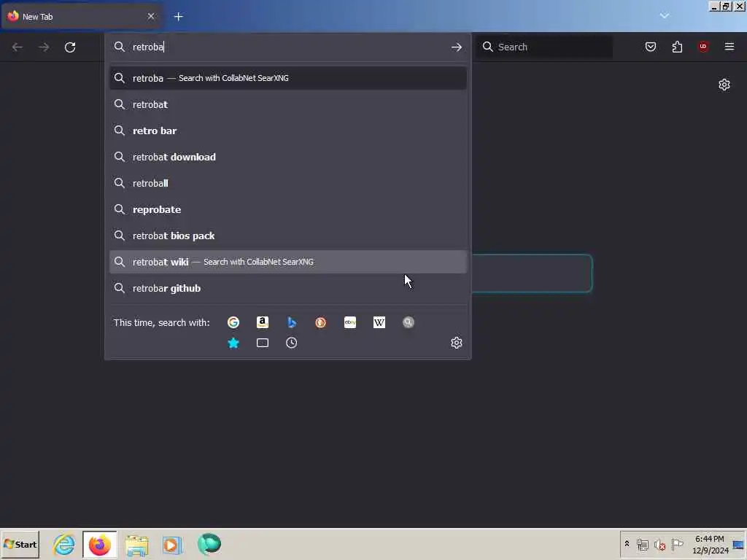747x560 pixels.
Task: Search bookmarks using the star icon
Action: pyautogui.click(x=233, y=343)
